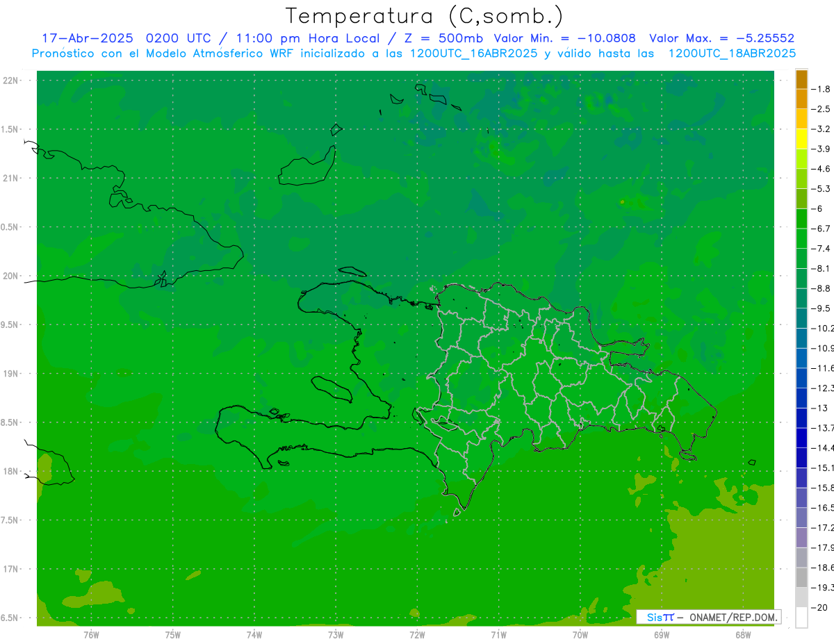
Task: Click the '-7.4' legend value
Action: point(821,249)
